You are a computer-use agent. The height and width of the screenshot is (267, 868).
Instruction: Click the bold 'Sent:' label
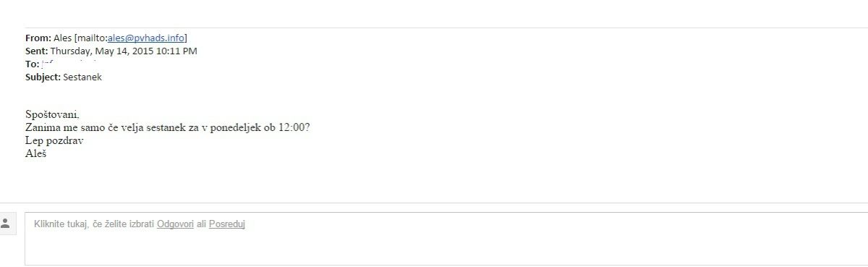(37, 51)
